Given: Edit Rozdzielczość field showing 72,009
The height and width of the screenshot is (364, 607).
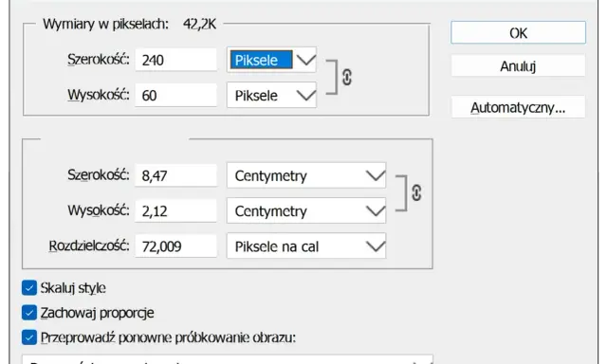Looking at the screenshot, I should click(175, 246).
